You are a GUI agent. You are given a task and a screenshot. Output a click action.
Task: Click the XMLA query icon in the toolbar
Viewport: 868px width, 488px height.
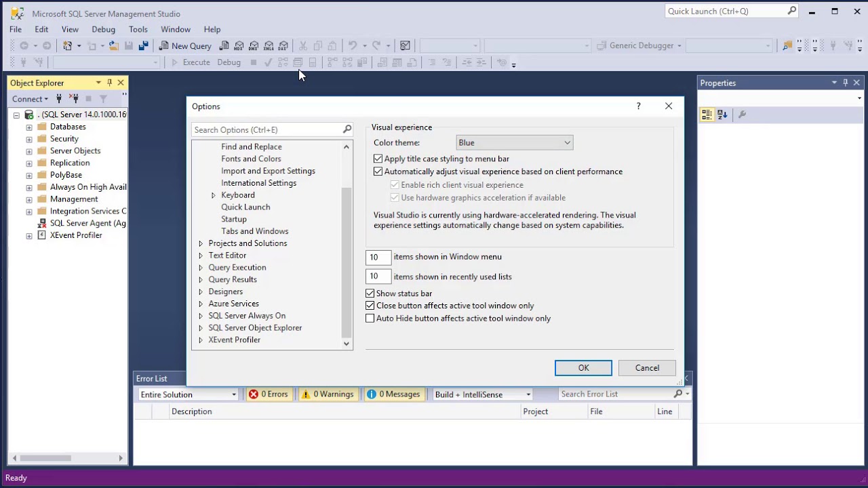(269, 46)
